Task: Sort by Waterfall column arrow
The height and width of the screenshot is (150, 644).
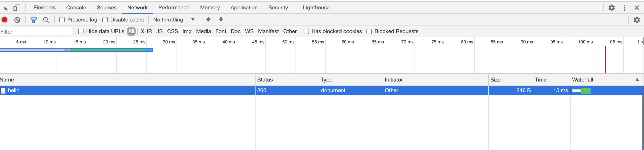Action: point(637,80)
